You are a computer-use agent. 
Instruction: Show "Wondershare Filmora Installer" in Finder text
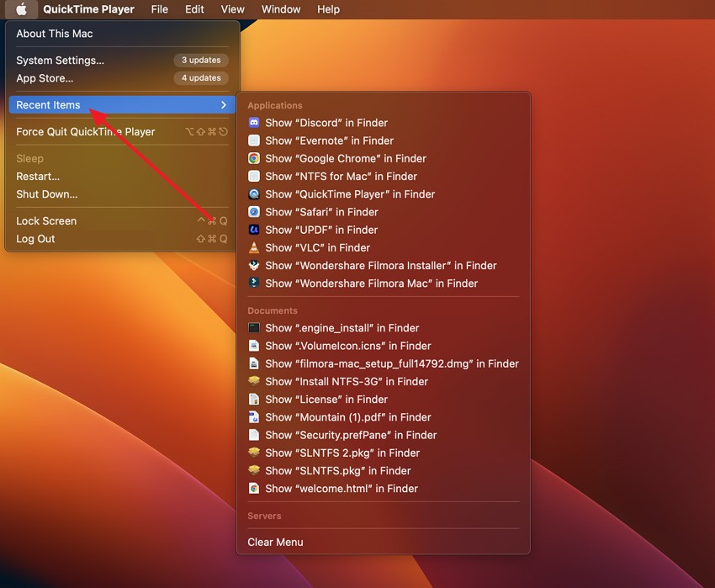pyautogui.click(x=381, y=265)
